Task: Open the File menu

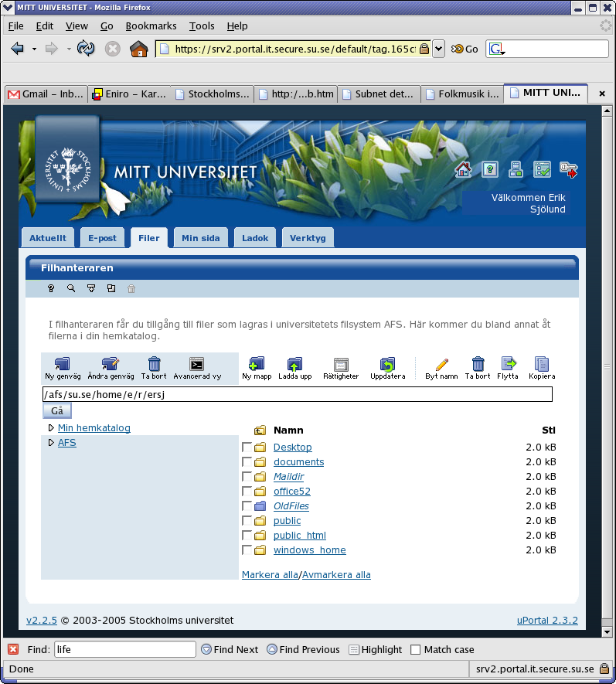Action: [x=15, y=26]
